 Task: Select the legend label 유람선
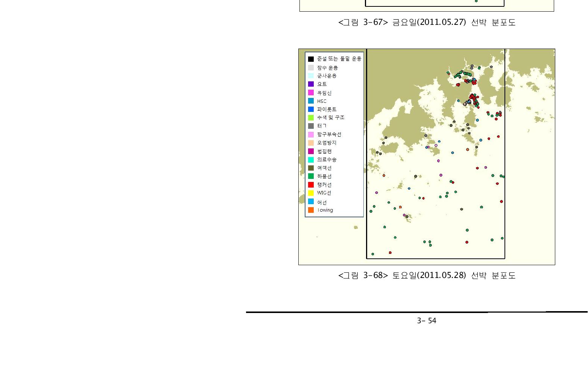[324, 93]
